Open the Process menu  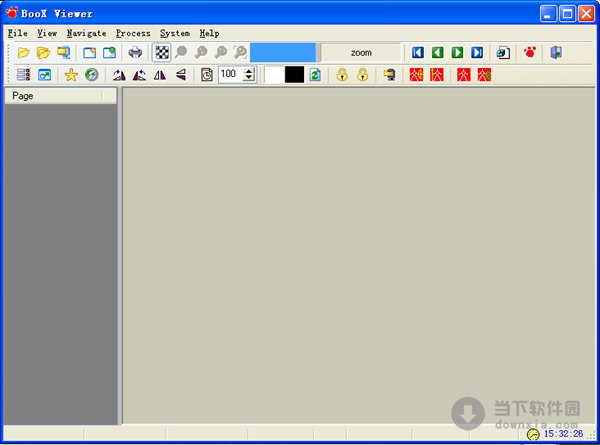point(133,33)
